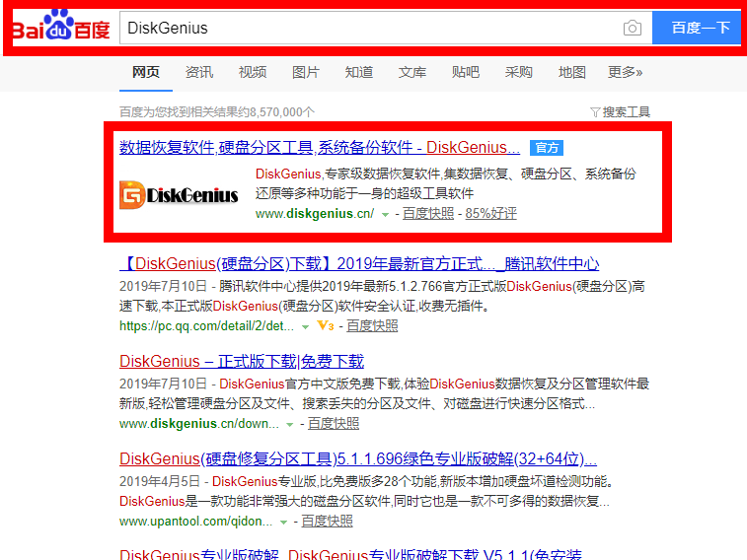Open the 图片 tab
This screenshot has height=560, width=747.
click(306, 72)
